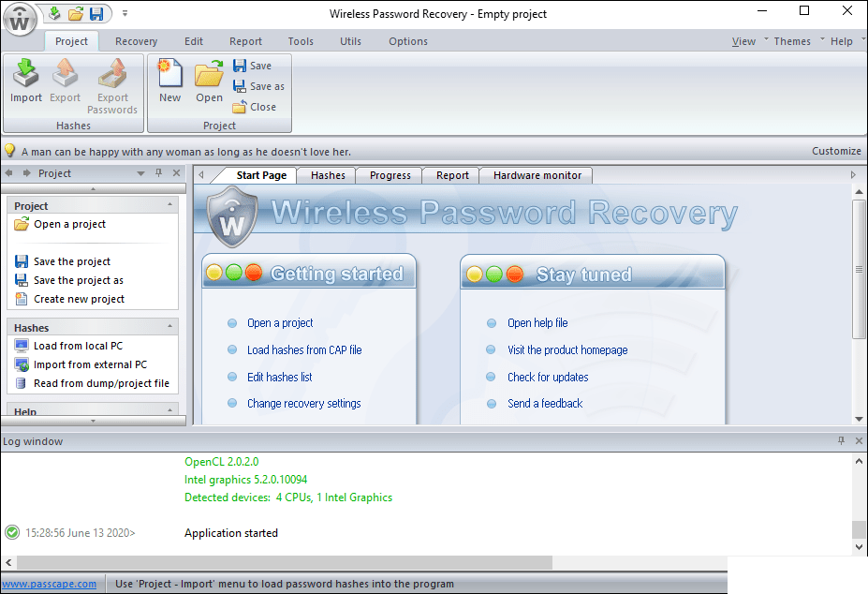Viewport: 868px width, 594px height.
Task: Click the Open project ribbon icon
Action: coord(209,82)
